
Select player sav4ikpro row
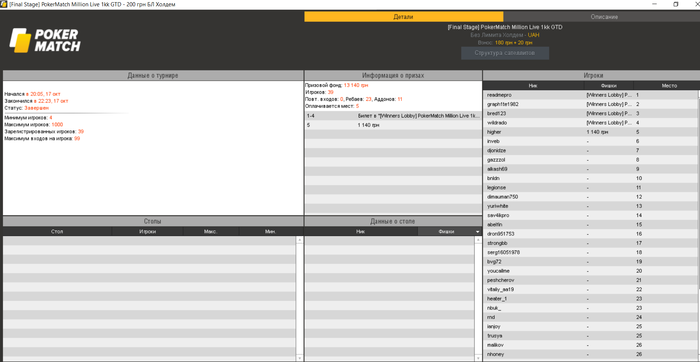click(589, 215)
